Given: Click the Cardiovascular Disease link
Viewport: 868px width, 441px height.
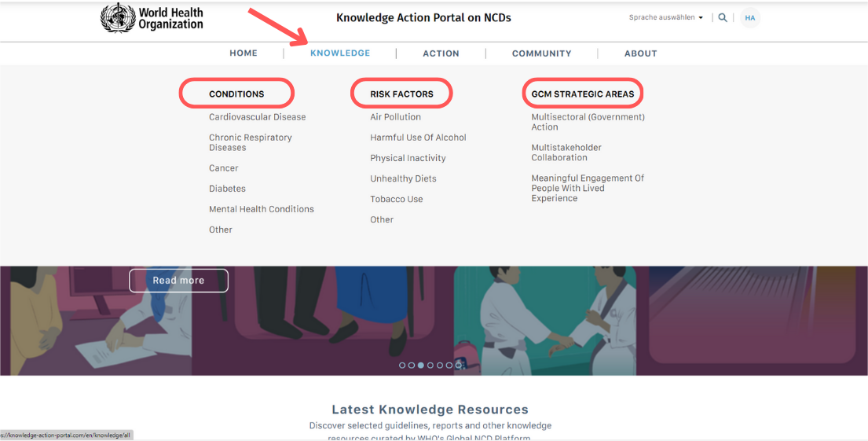Looking at the screenshot, I should pos(257,117).
